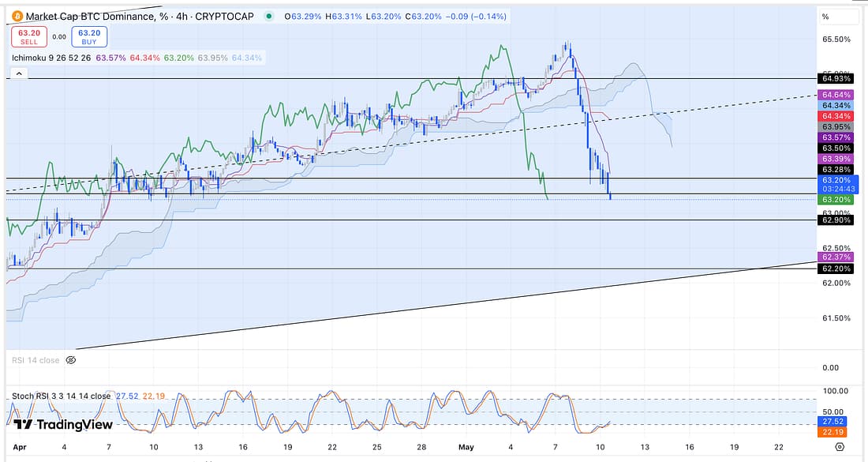Select the blue 63.20% current price countdown label
The height and width of the screenshot is (462, 868).
point(836,184)
